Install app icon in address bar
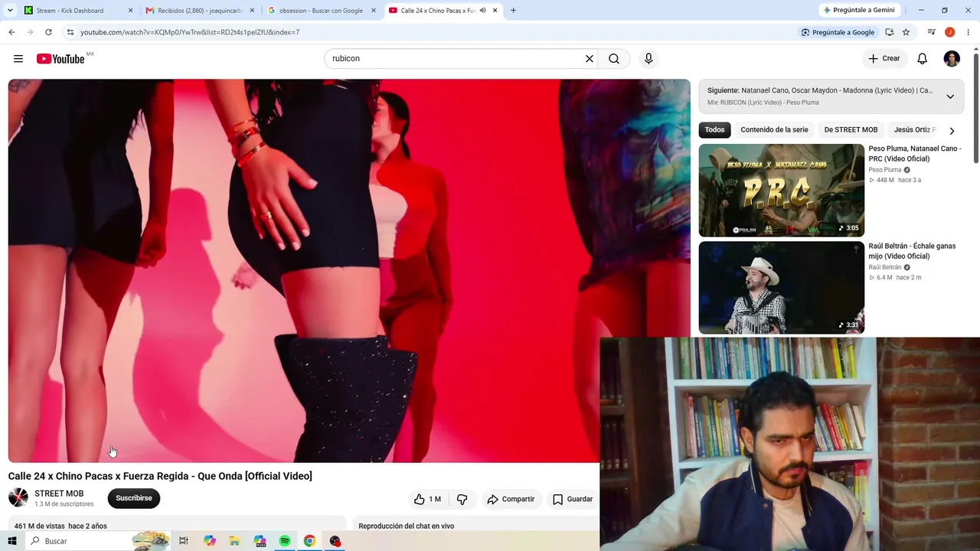The width and height of the screenshot is (980, 551). point(889,32)
